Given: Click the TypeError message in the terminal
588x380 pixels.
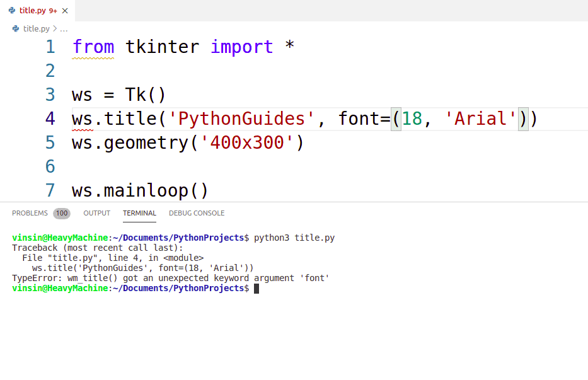Looking at the screenshot, I should point(171,279).
